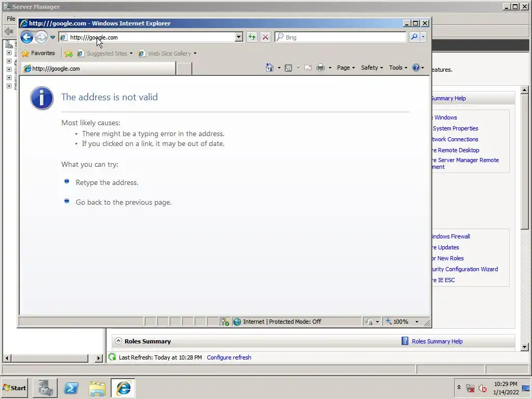Click the magnifier Search button
This screenshot has height=399, width=532.
[x=414, y=37]
